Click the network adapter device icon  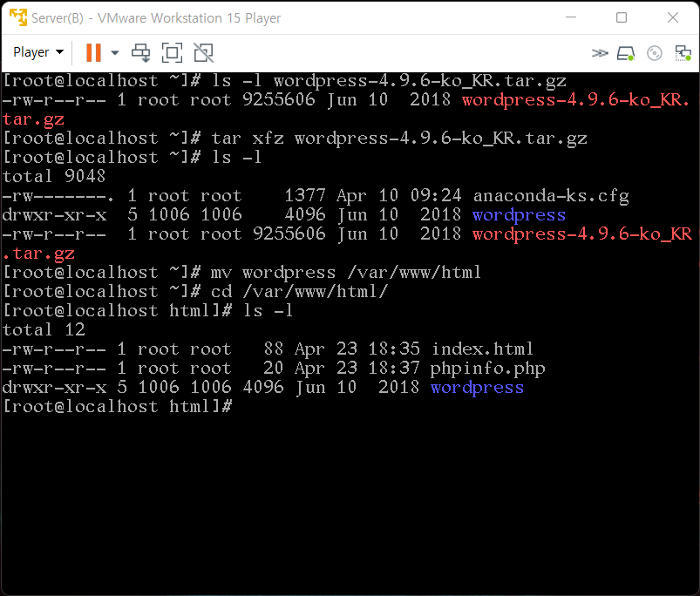(683, 53)
